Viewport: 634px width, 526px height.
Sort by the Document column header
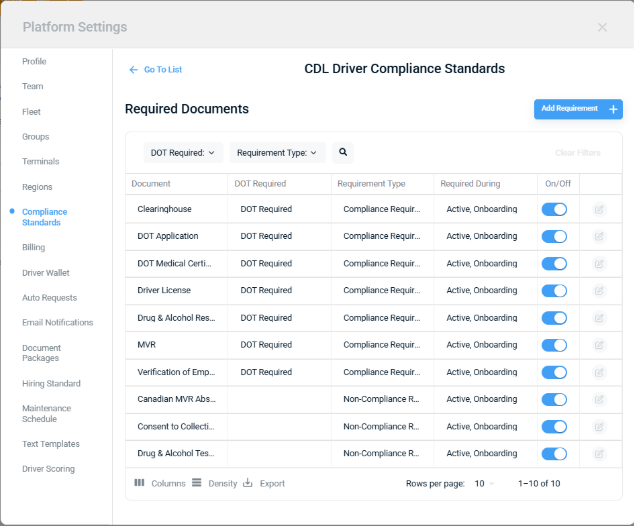[x=151, y=184]
